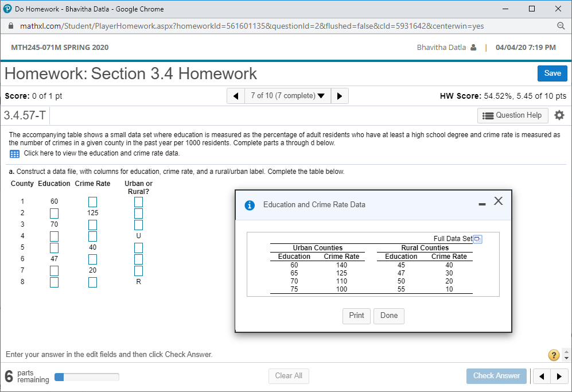Click the 'Bhavitha Datla' user name
572x392 pixels.
pos(441,48)
